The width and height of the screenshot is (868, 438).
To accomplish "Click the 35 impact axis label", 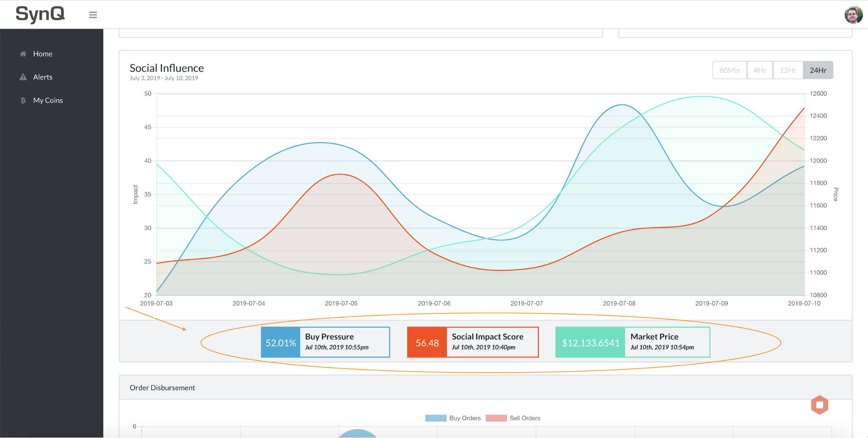I will coord(148,194).
